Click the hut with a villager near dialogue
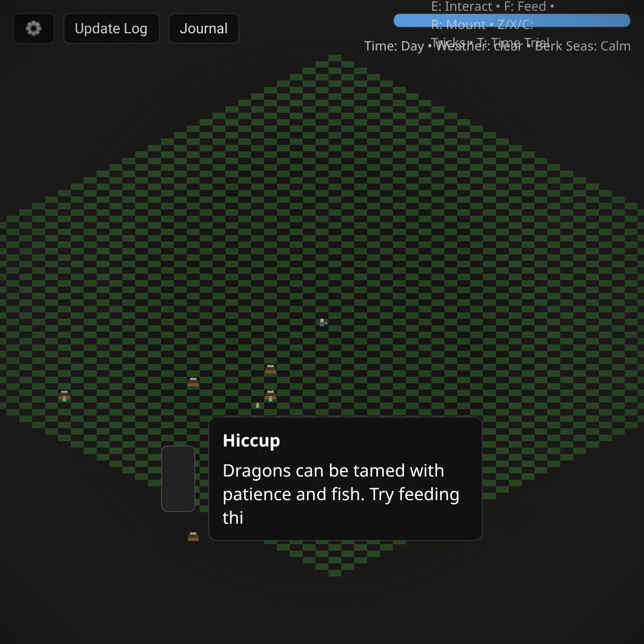This screenshot has height=644, width=644. (270, 394)
